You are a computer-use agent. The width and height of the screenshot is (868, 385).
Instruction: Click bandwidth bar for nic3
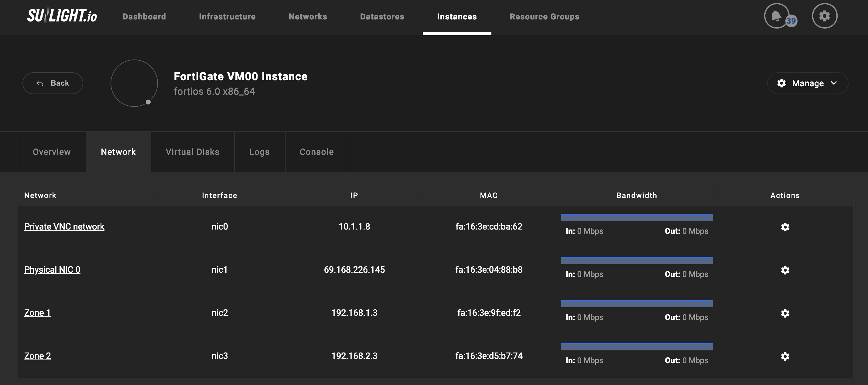click(637, 347)
